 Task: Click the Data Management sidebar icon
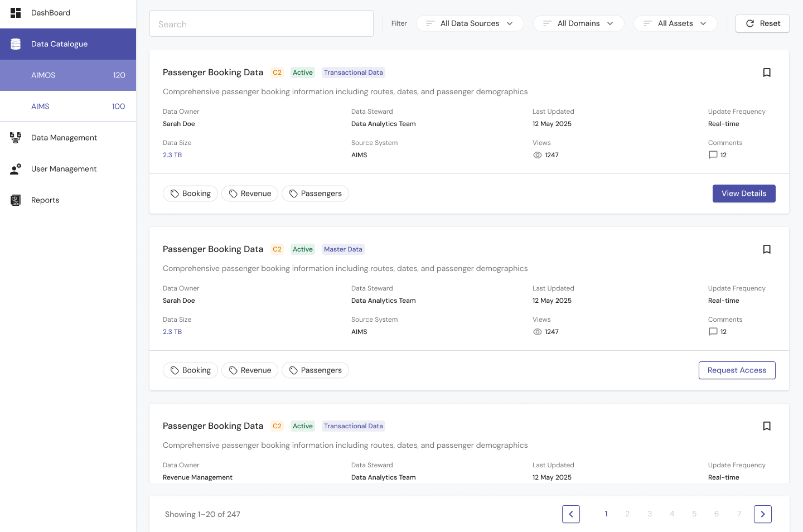coord(16,138)
